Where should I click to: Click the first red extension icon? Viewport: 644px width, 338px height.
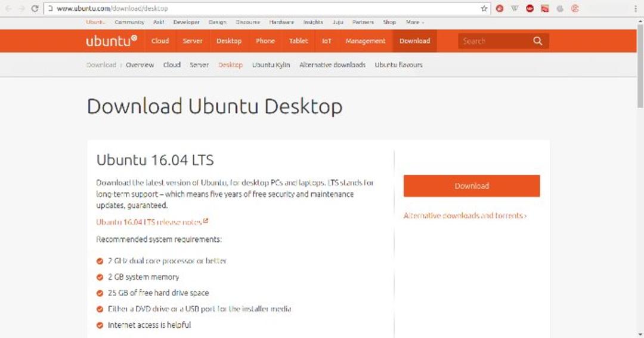pos(500,8)
